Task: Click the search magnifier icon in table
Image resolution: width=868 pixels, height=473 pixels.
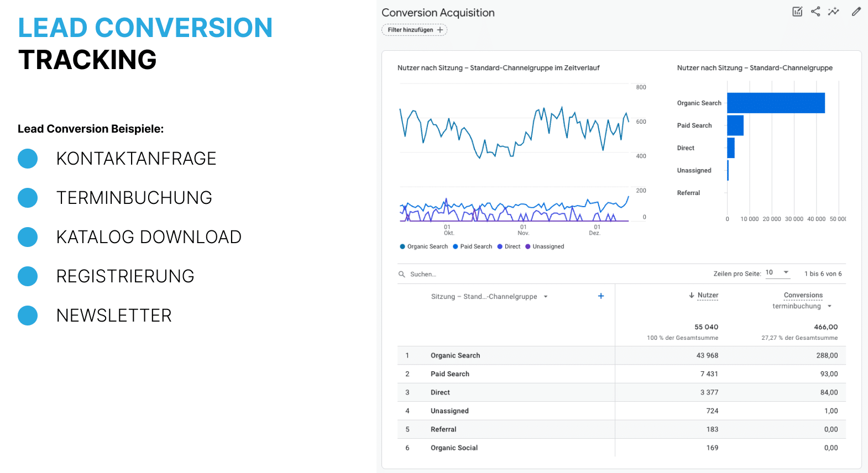Action: tap(402, 274)
